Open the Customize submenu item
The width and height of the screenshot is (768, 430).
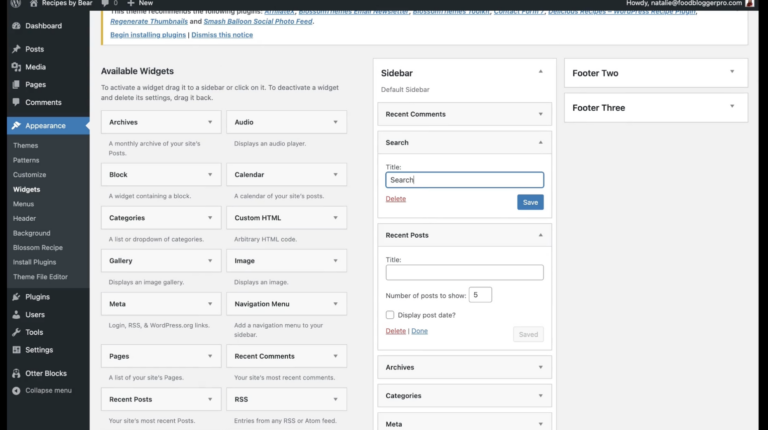[29, 174]
